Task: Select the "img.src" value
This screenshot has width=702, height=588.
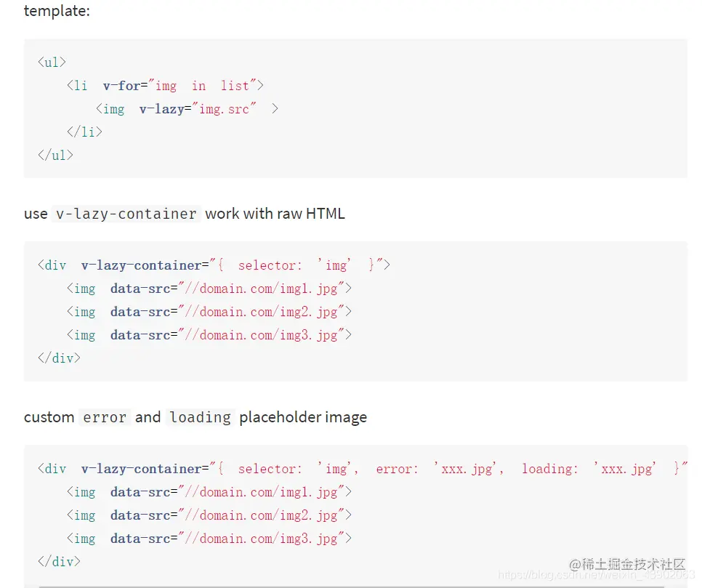Action: coord(224,109)
